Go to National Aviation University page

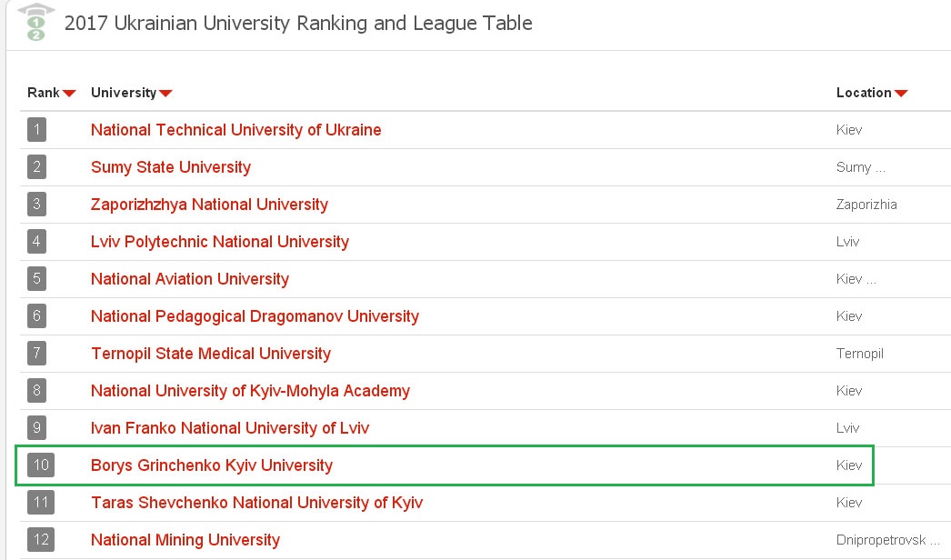(190, 279)
